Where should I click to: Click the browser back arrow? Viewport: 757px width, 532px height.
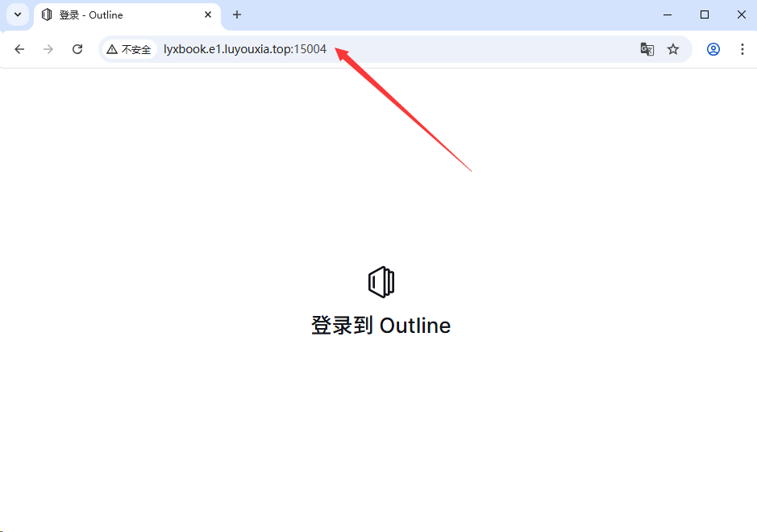point(19,49)
